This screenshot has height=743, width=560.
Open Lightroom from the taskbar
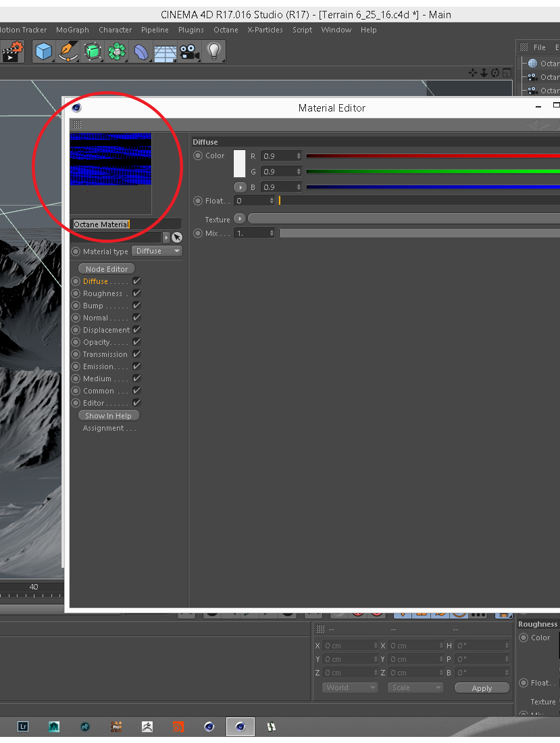coord(23,726)
